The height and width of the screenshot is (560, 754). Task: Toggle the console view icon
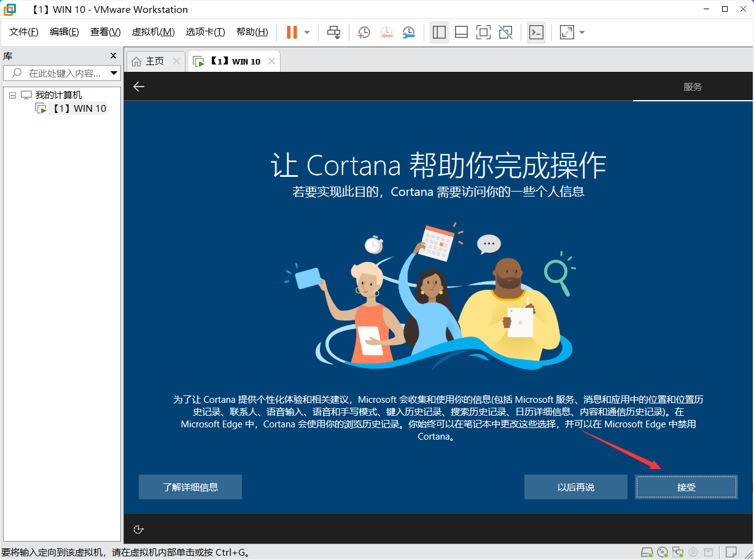(536, 32)
